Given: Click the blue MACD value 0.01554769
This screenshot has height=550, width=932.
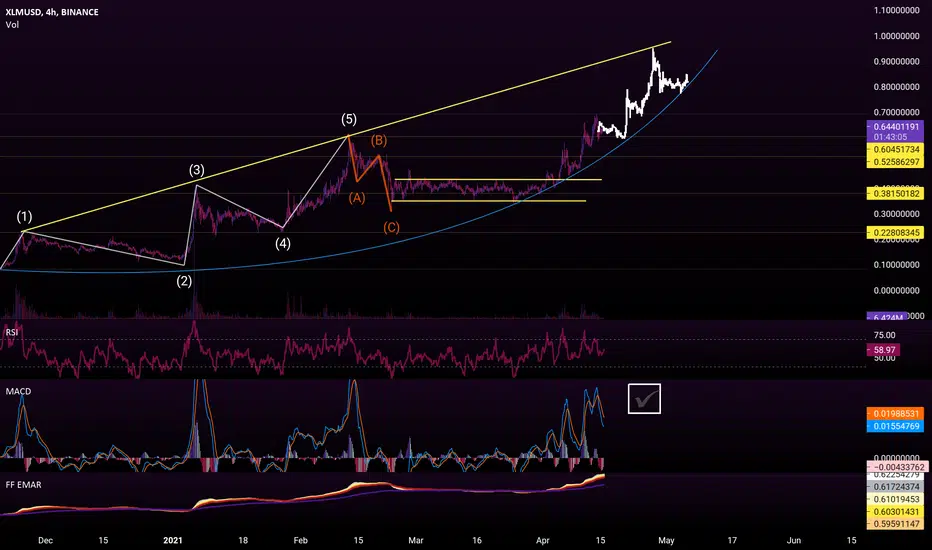Looking at the screenshot, I should click(x=895, y=426).
